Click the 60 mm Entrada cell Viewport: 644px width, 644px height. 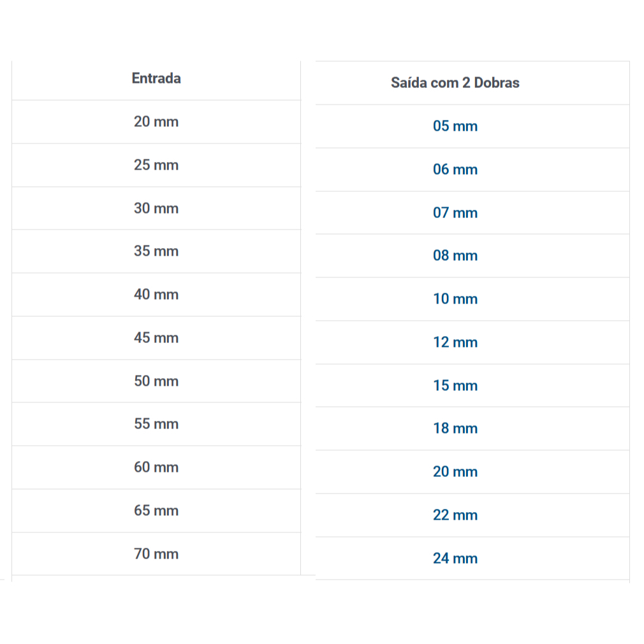point(156,467)
